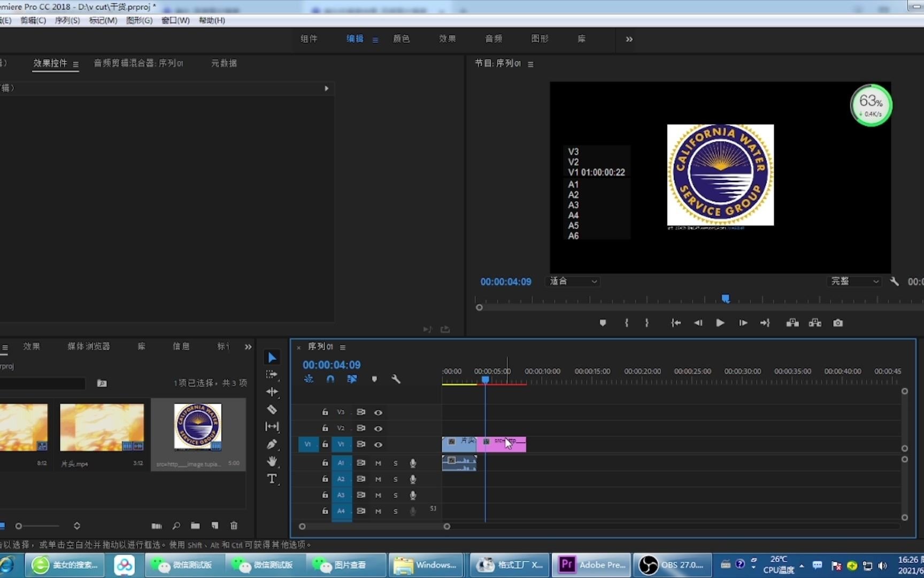Play the sequence in program monitor

pyautogui.click(x=720, y=323)
